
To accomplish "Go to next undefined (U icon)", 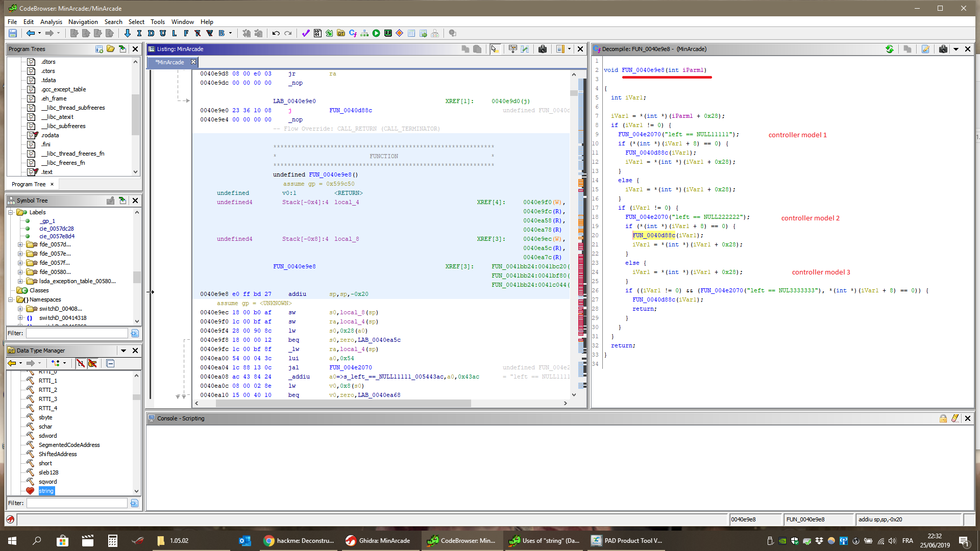I will click(163, 33).
